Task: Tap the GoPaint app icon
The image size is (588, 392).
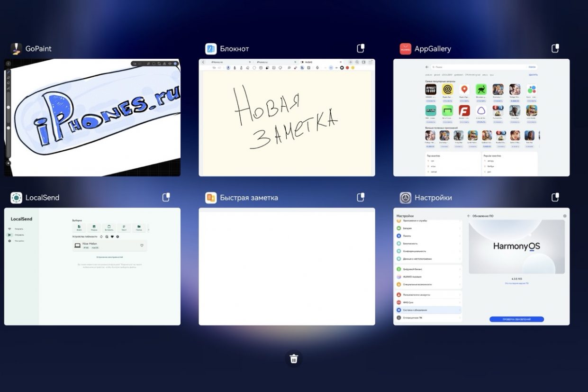Action: (16, 49)
